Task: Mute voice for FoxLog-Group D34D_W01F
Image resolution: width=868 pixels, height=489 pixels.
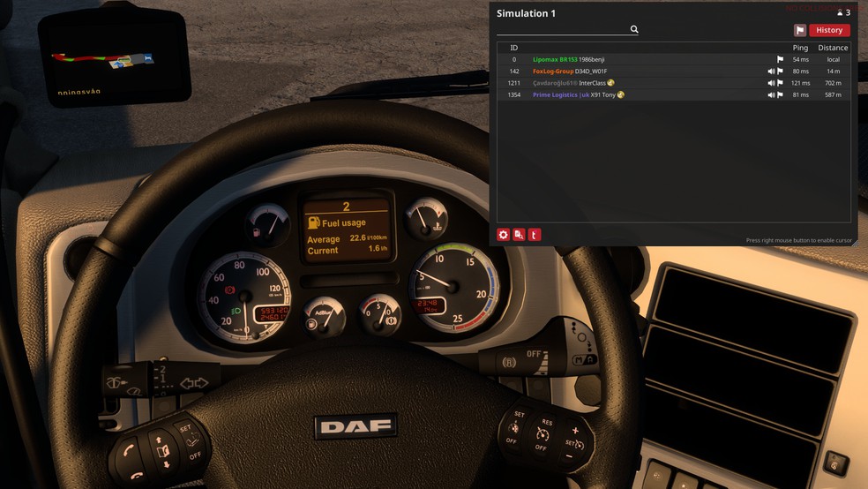Action: click(x=771, y=71)
